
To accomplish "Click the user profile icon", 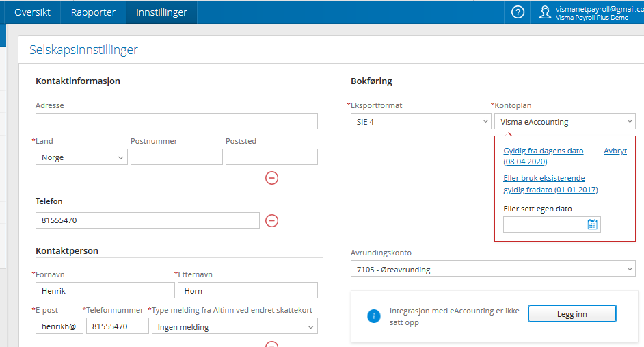I will coord(545,12).
